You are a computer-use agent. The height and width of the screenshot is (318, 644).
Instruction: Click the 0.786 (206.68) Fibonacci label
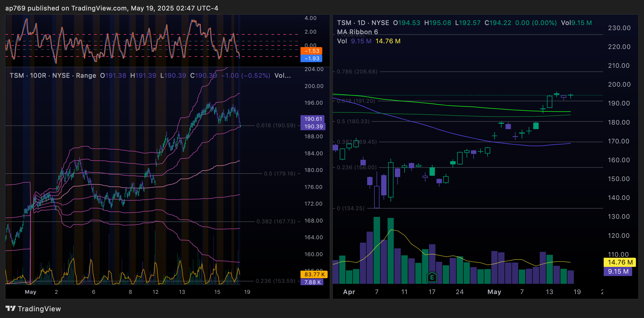[x=357, y=72]
